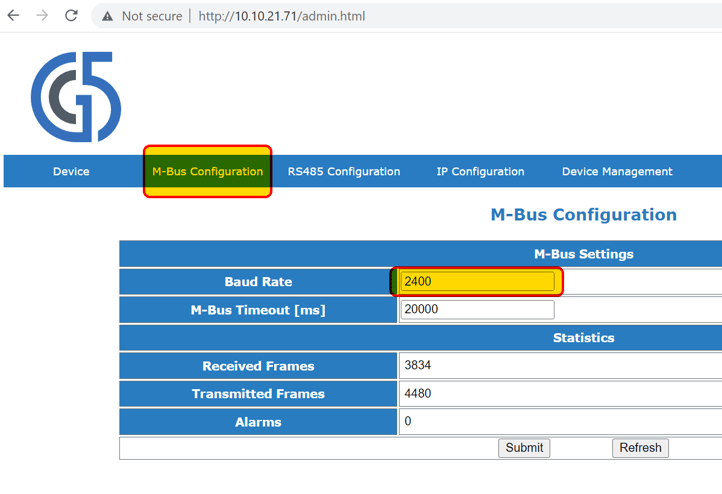This screenshot has width=722, height=494.
Task: Click the M-Bus Configuration page heading
Action: tap(583, 215)
